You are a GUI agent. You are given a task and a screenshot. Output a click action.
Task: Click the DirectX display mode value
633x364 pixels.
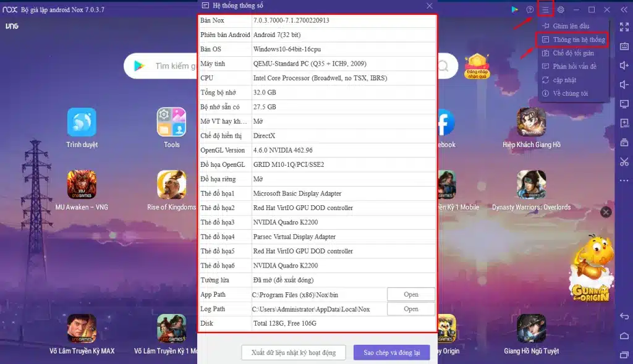coord(264,135)
